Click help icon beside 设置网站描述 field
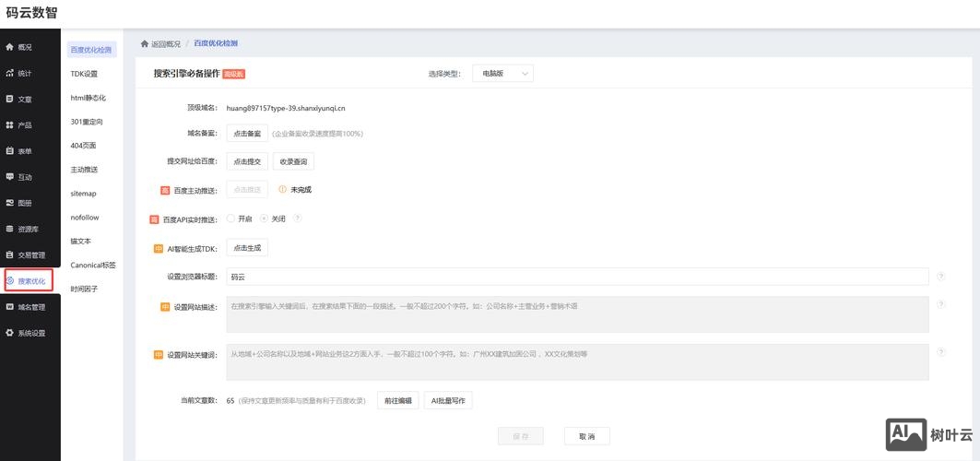This screenshot has width=980, height=461. [x=940, y=304]
